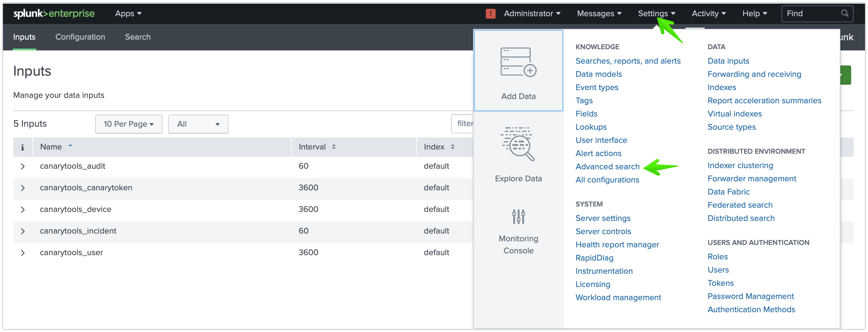The height and width of the screenshot is (332, 868).
Task: Open the All filter dropdown
Action: point(198,124)
